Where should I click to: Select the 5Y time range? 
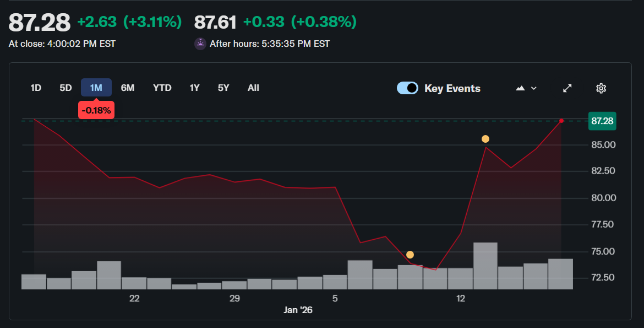click(x=223, y=88)
